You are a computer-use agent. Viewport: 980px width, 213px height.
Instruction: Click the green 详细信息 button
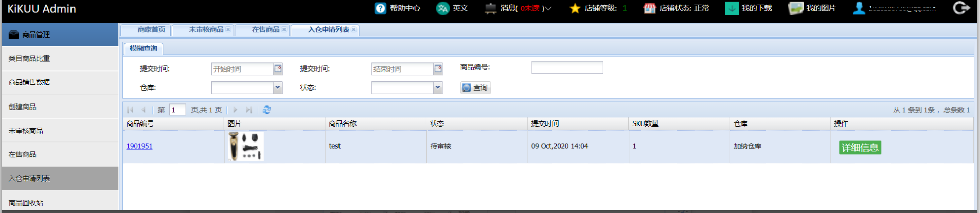860,148
